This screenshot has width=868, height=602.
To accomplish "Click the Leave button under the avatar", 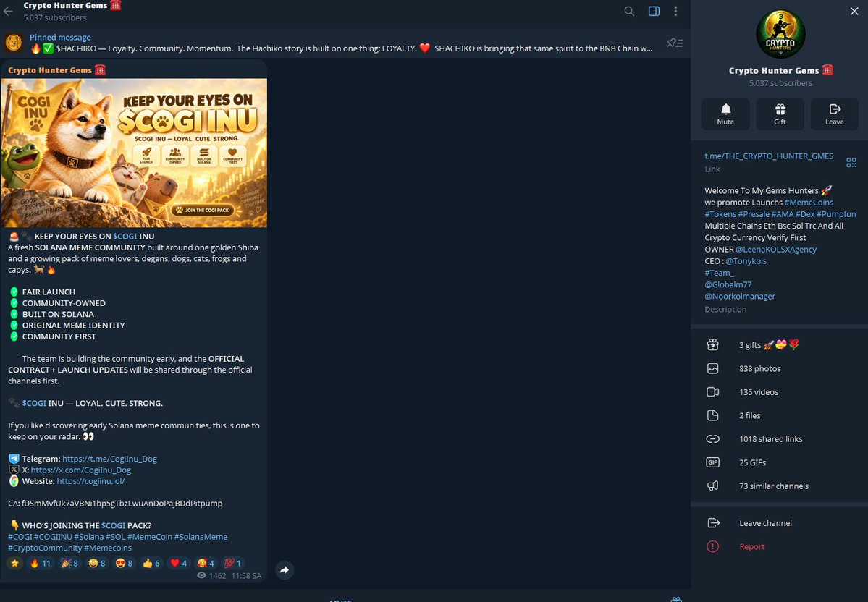I will click(834, 114).
